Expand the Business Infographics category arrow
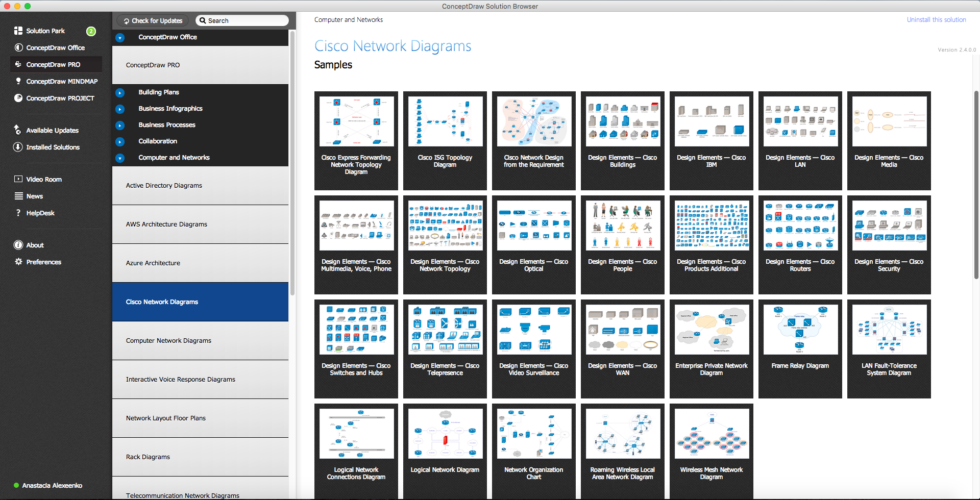Viewport: 980px width, 500px height. click(120, 109)
